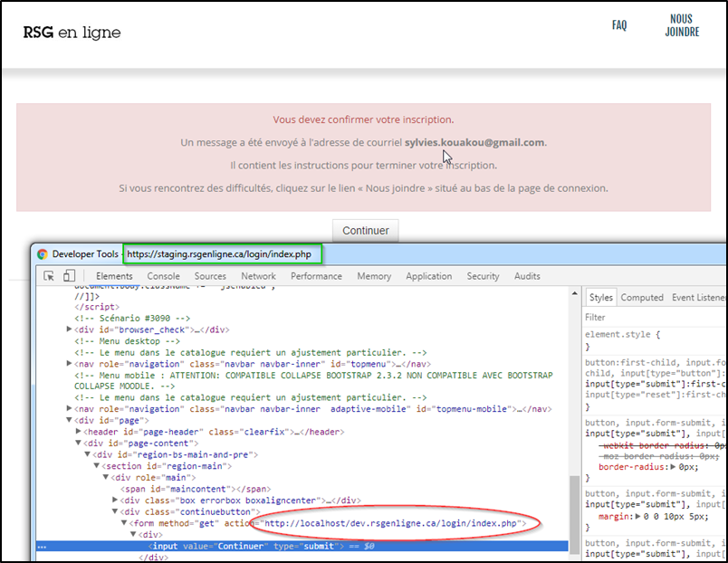728x563 pixels.
Task: Expand the errorbox div node
Action: click(x=115, y=500)
